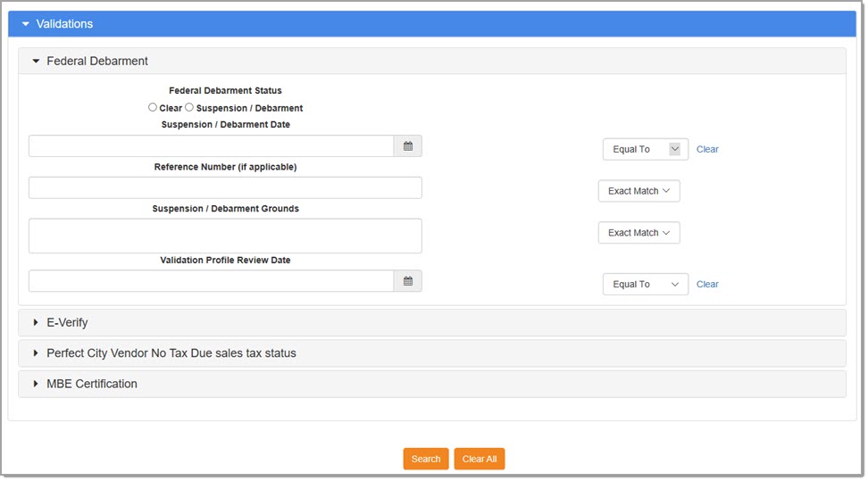Click the Suspension / Debarment Grounds label

225,209
